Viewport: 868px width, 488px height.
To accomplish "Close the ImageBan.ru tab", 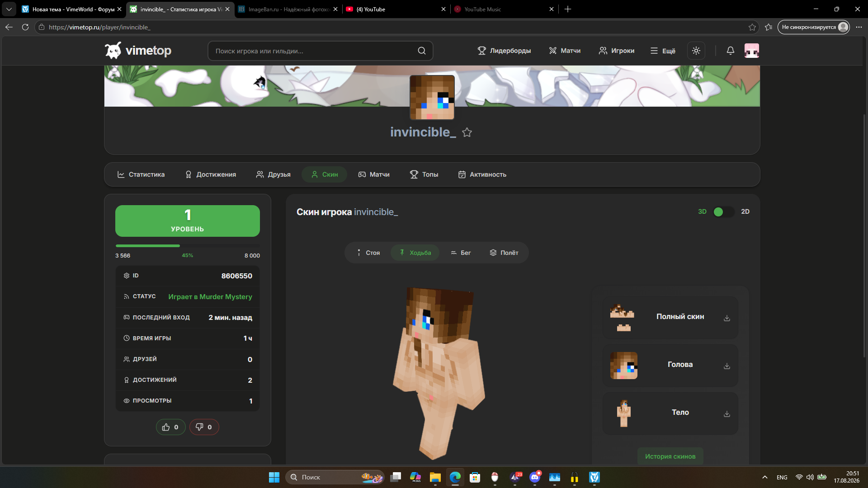I will click(x=335, y=9).
